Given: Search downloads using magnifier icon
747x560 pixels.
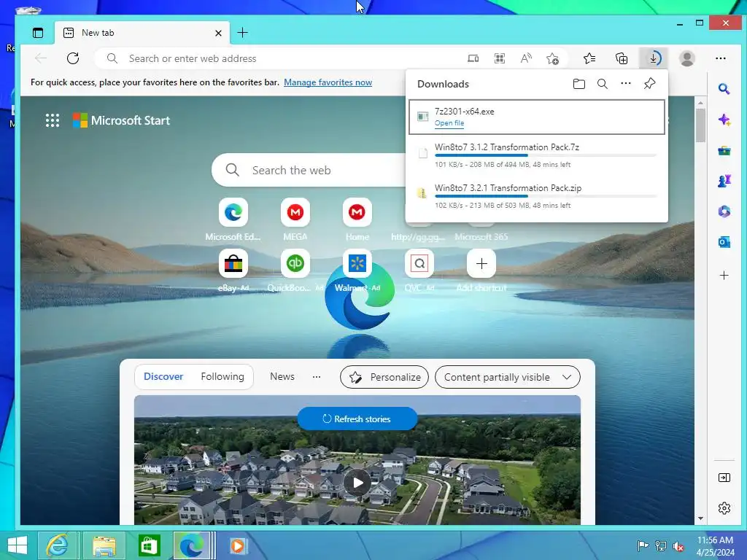Looking at the screenshot, I should (602, 84).
